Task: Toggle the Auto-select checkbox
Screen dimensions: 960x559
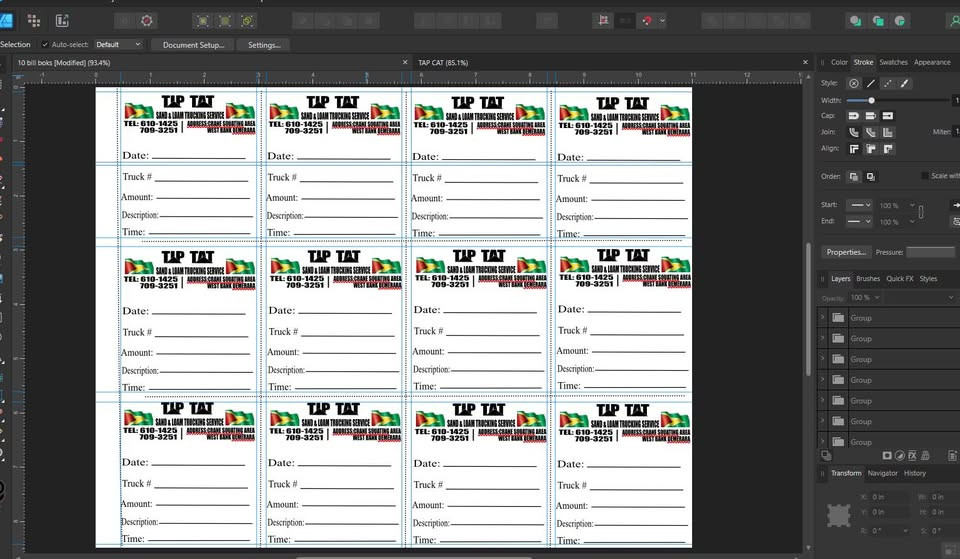Action: point(45,45)
